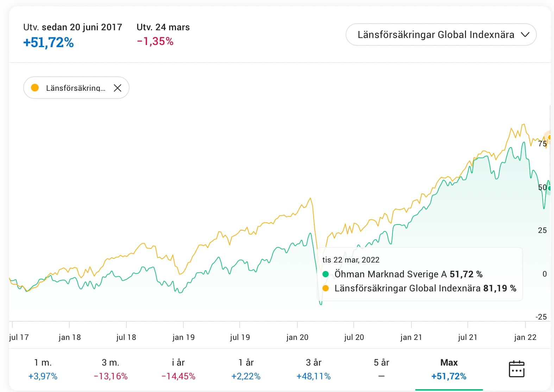Remove the Länsförsäkring comparison chip
This screenshot has width=554, height=392.
pyautogui.click(x=118, y=88)
